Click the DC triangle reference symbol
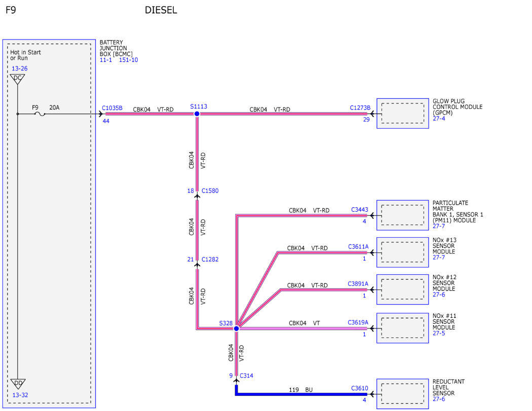This screenshot has width=532, height=411. click(17, 79)
